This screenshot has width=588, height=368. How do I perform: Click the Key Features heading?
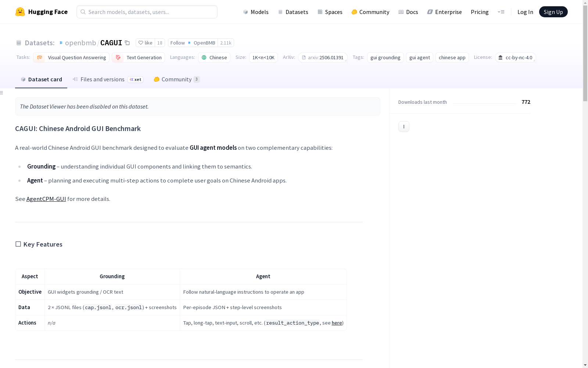(39, 244)
